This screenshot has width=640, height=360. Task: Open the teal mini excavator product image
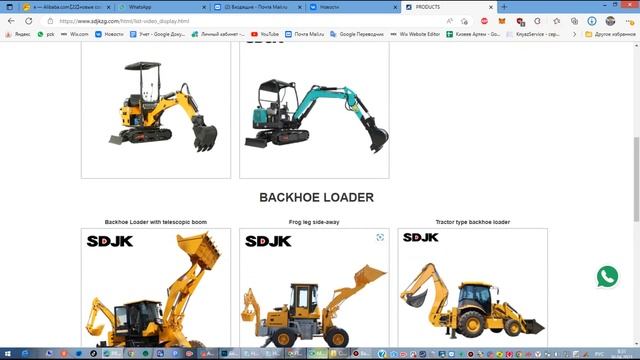coord(314,109)
